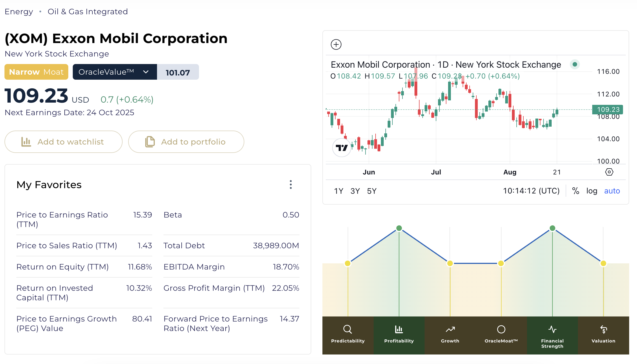Expand the OracleValue dropdown chevron
This screenshot has height=364, width=637.
click(x=146, y=72)
